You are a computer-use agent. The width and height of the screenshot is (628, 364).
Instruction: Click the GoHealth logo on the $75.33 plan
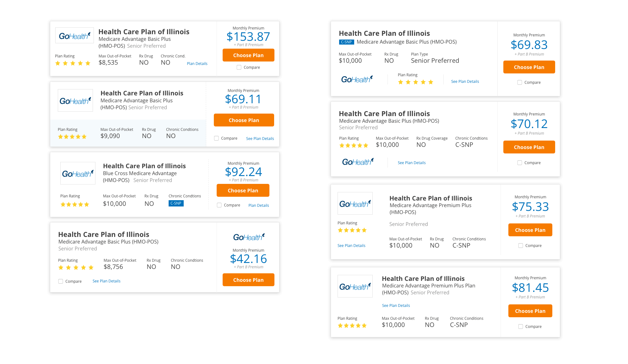[x=355, y=204]
